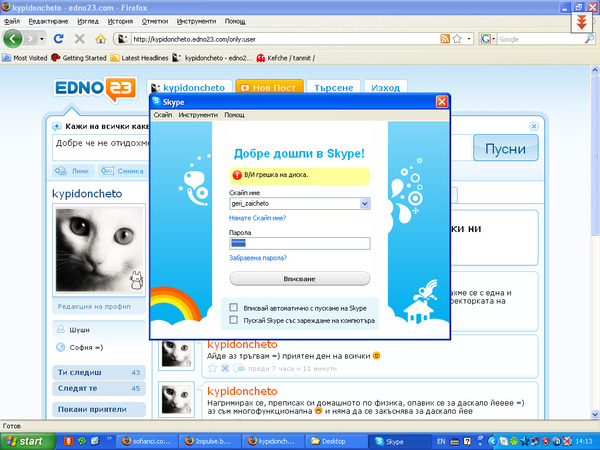Click the EN language indicator
600x450 pixels.
coord(441,441)
